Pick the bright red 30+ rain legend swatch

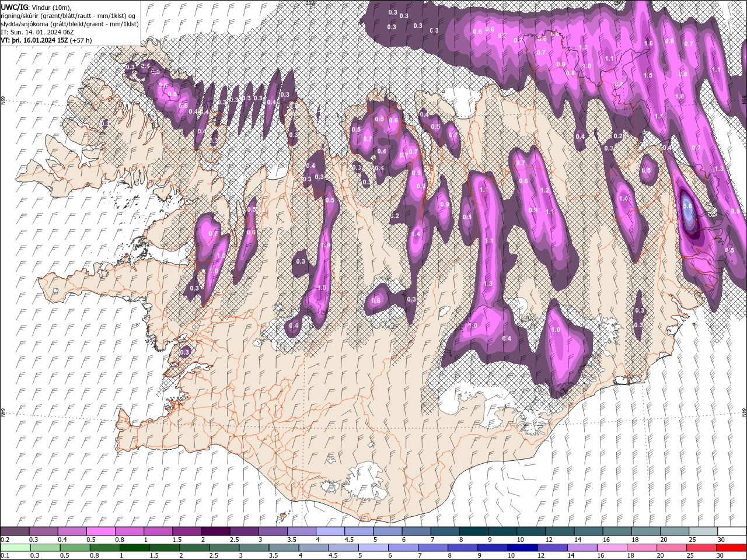point(731,548)
